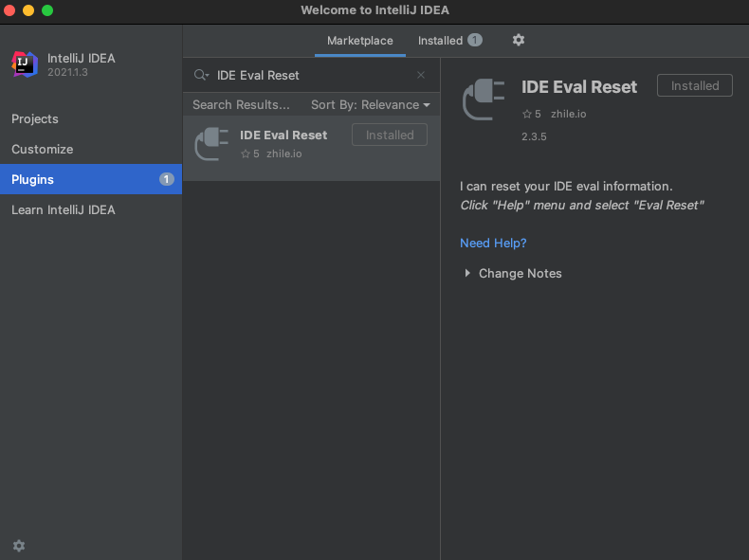The width and height of the screenshot is (749, 560).
Task: Click the magnifier search history icon
Action: click(x=201, y=75)
